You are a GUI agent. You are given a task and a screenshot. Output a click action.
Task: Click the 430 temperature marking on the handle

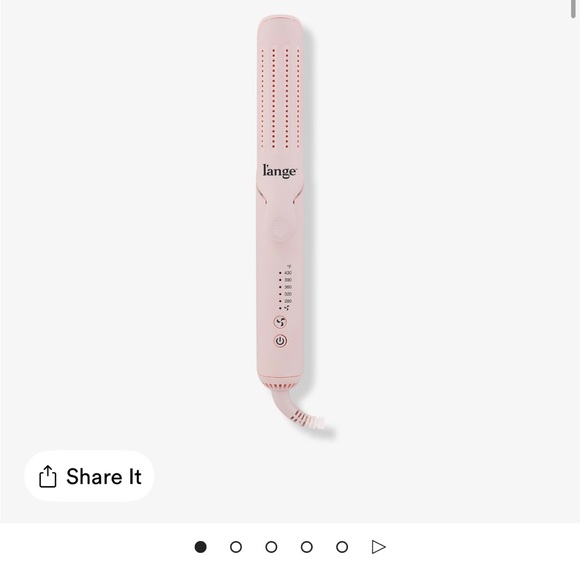[288, 273]
